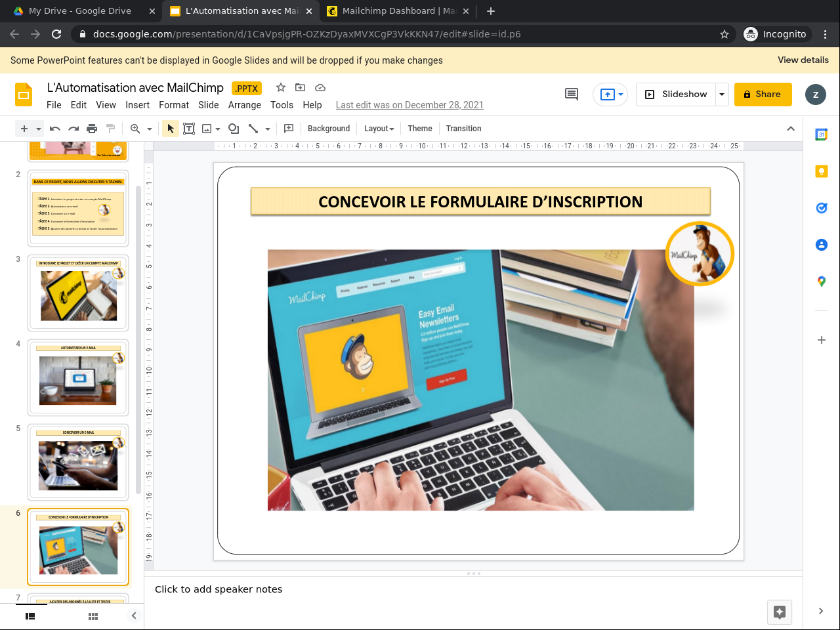
Task: Open Google Maps in the side panel
Action: (x=822, y=282)
